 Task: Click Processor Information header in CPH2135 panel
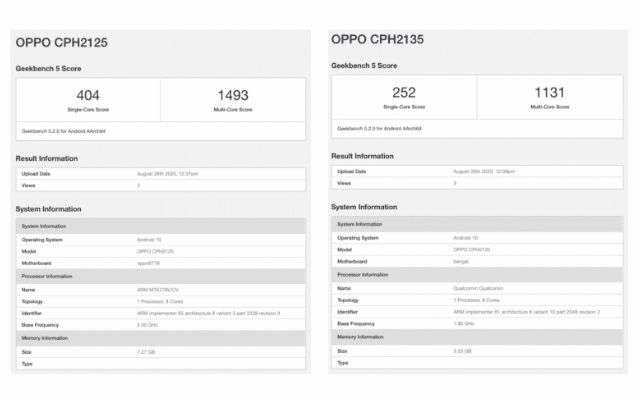pyautogui.click(x=477, y=275)
